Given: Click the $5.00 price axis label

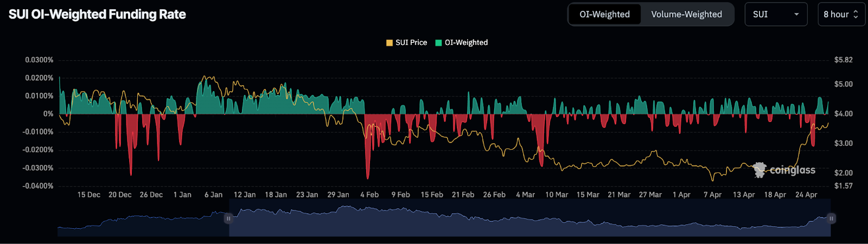Looking at the screenshot, I should 844,84.
